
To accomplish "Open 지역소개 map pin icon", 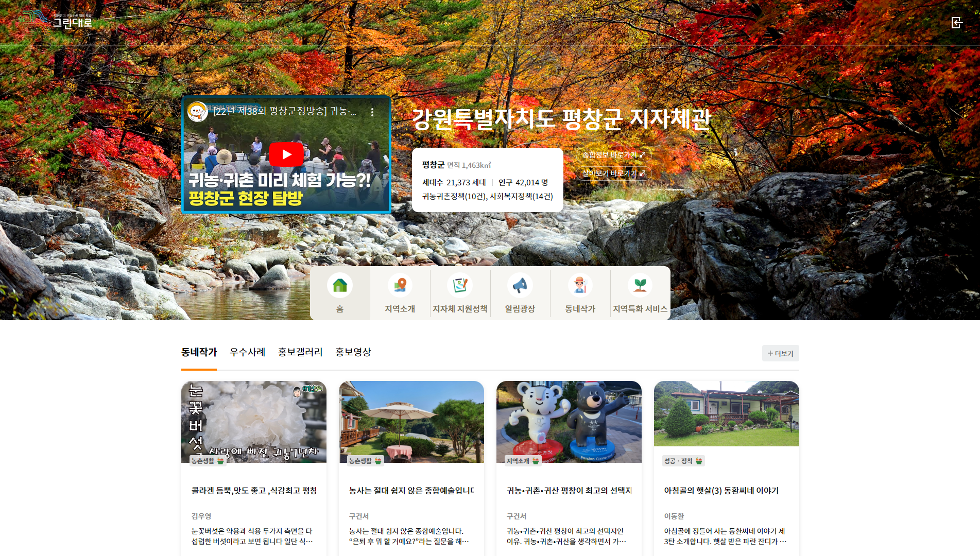I will (400, 285).
